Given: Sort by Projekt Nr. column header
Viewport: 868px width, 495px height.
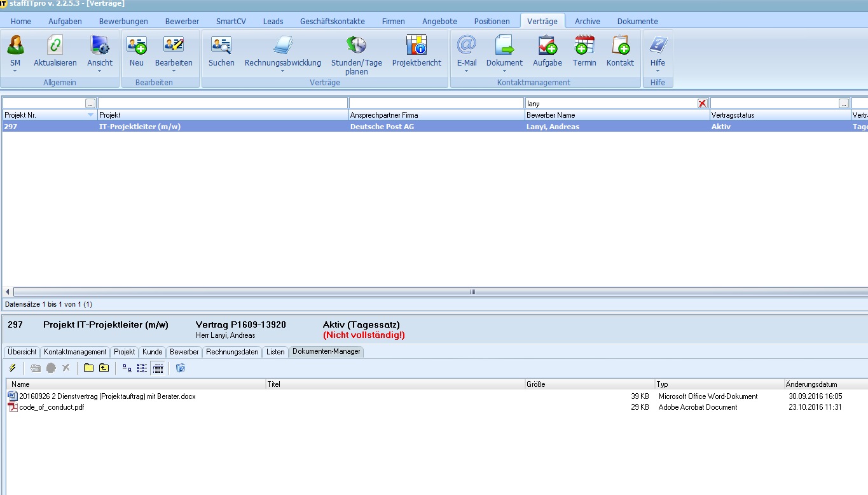Looking at the screenshot, I should (x=49, y=115).
